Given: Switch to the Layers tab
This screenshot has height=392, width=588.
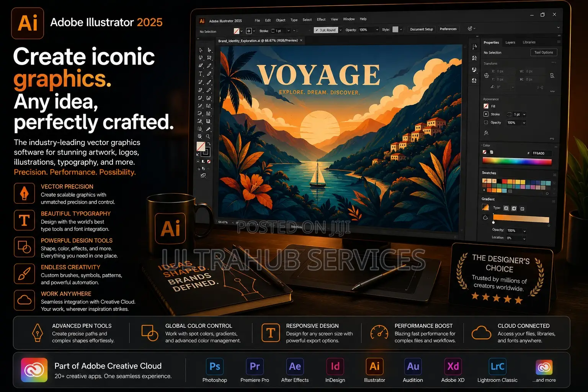Looking at the screenshot, I should pyautogui.click(x=510, y=42).
